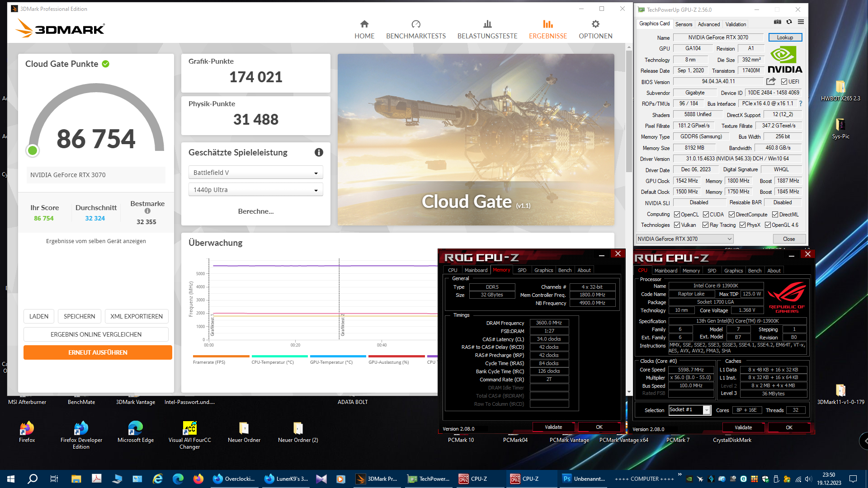This screenshot has height=488, width=868.
Task: Open Firefox from the taskbar
Action: click(198, 479)
